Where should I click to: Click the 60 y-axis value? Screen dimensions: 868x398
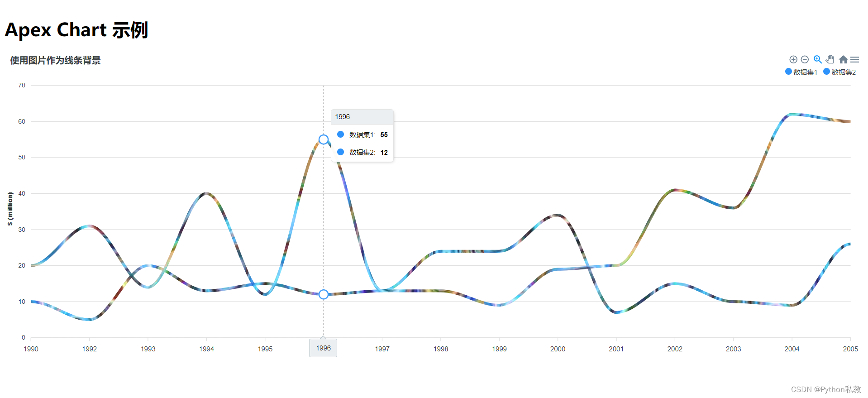point(22,121)
